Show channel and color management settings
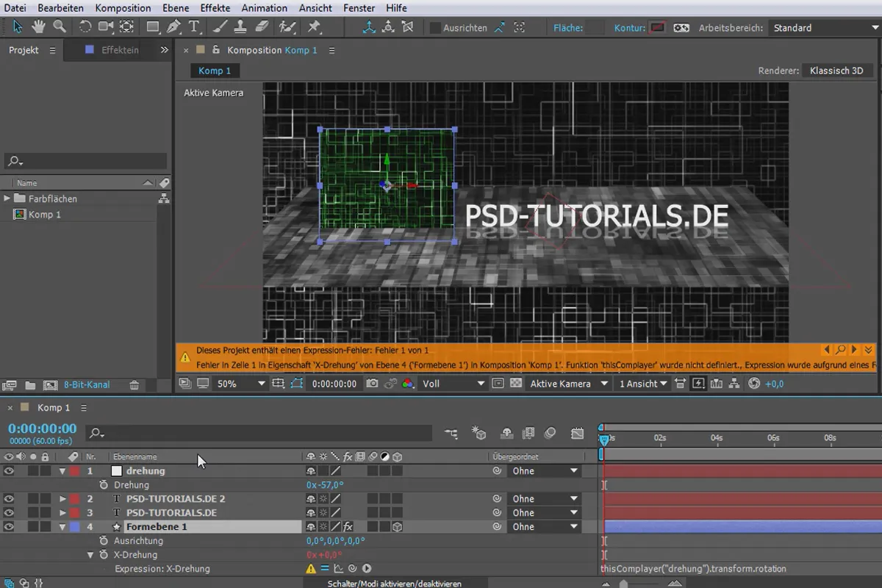Viewport: 882px width, 588px height. click(x=408, y=384)
